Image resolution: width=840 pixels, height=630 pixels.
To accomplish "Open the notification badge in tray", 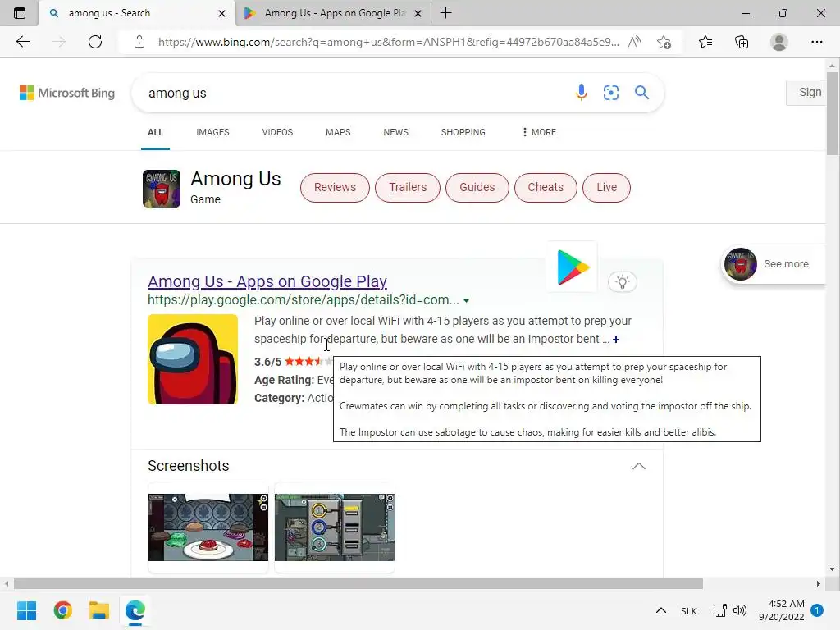I will pos(817,610).
